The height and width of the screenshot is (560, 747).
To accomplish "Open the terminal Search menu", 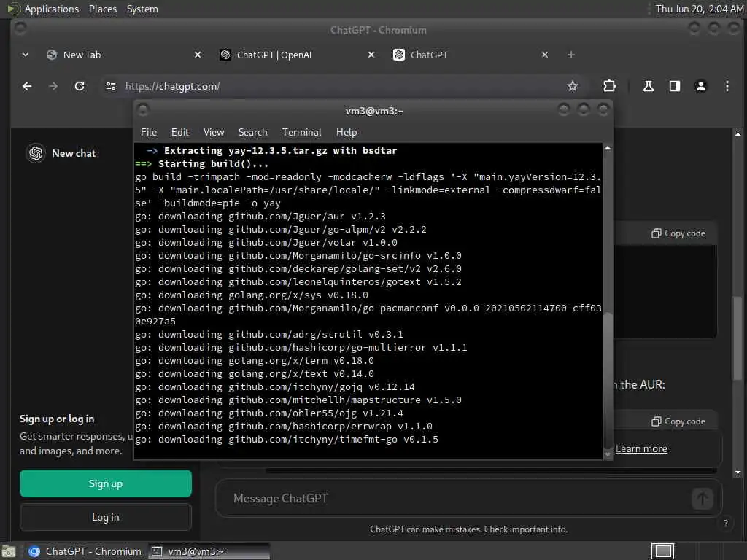I will click(x=252, y=133).
